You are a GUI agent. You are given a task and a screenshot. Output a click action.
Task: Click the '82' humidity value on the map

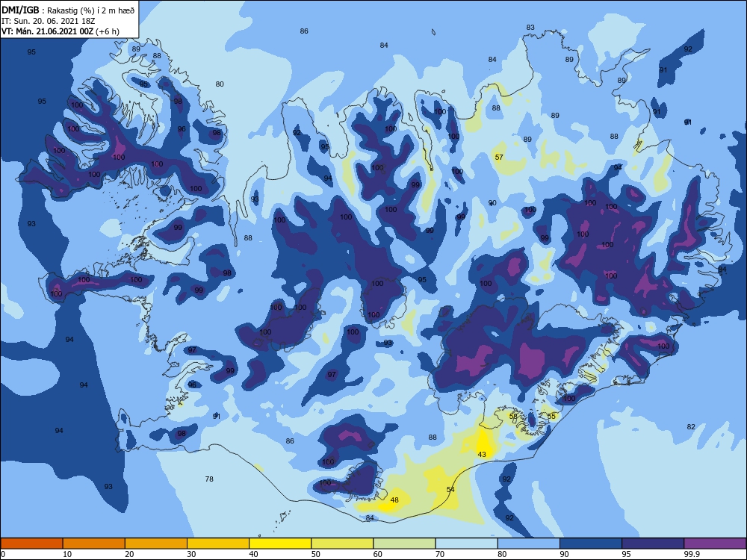click(x=691, y=427)
